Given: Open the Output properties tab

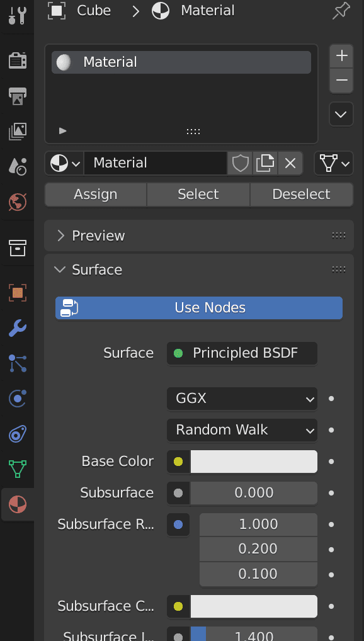Looking at the screenshot, I should point(18,96).
